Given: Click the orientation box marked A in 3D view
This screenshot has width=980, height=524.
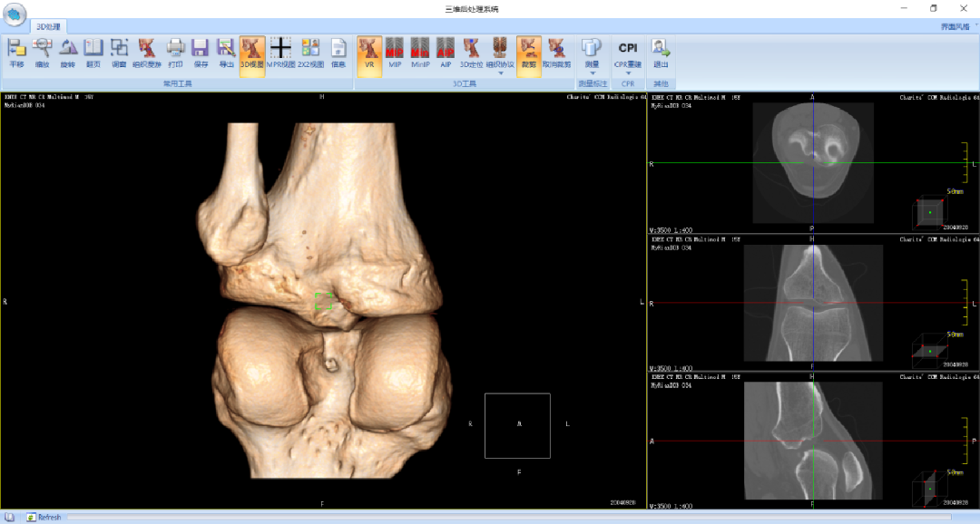Looking at the screenshot, I should click(x=517, y=425).
